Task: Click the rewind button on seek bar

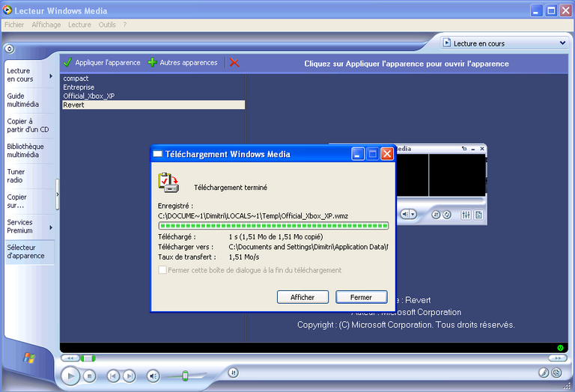Action: (70, 358)
